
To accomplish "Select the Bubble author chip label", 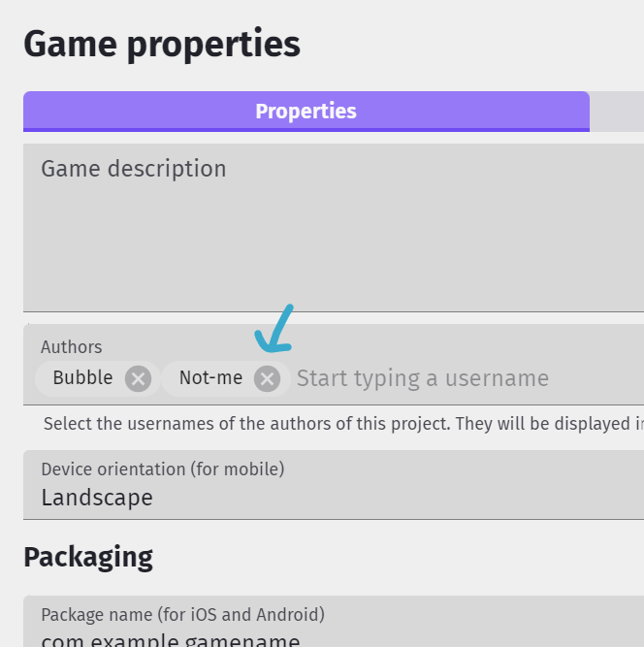I will pos(82,378).
